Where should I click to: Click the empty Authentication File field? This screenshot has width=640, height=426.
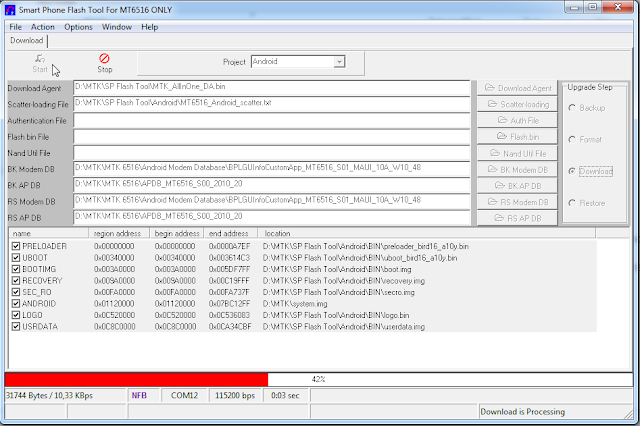pyautogui.click(x=272, y=120)
